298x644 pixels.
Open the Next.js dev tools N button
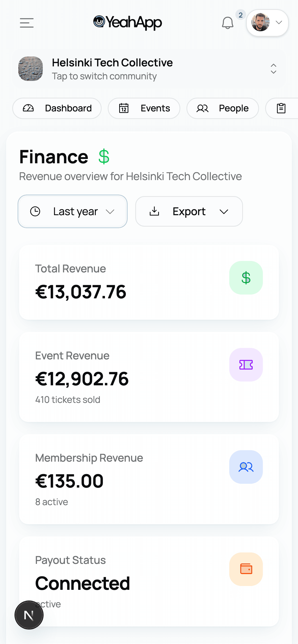29,615
